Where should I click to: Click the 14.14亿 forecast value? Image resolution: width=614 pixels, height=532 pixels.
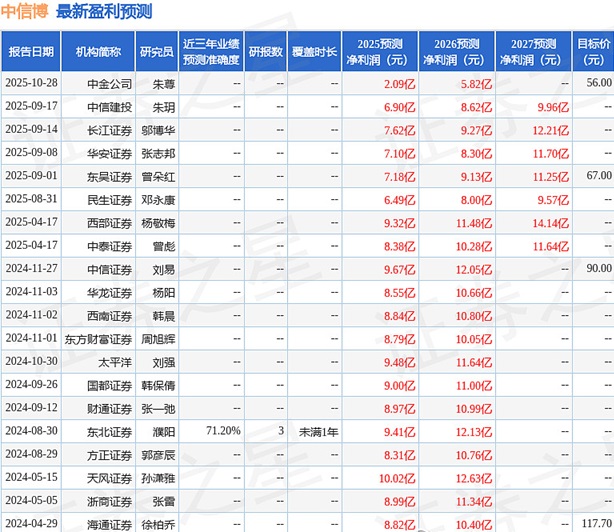click(x=550, y=223)
